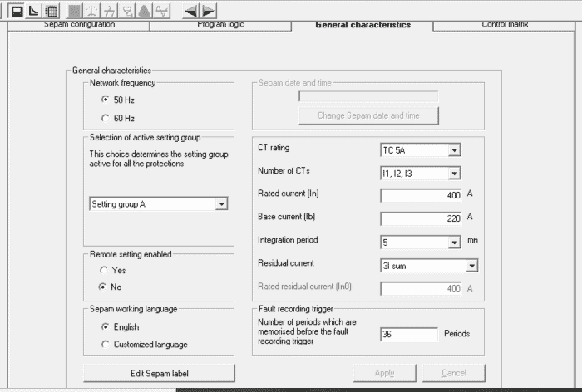Viewport: 582px width, 392px height.
Task: Click the stethoscope-shaped diagnosis toolbar icon
Action: click(x=126, y=11)
